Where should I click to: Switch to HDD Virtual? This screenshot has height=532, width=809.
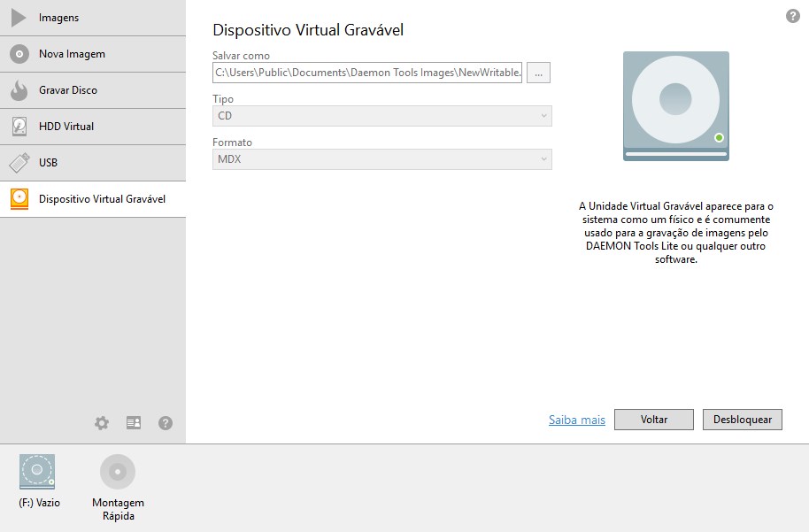tap(93, 127)
